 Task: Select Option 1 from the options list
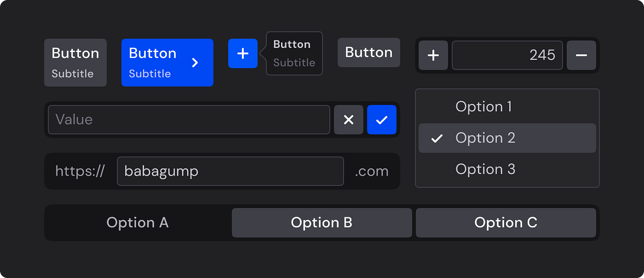click(x=484, y=107)
